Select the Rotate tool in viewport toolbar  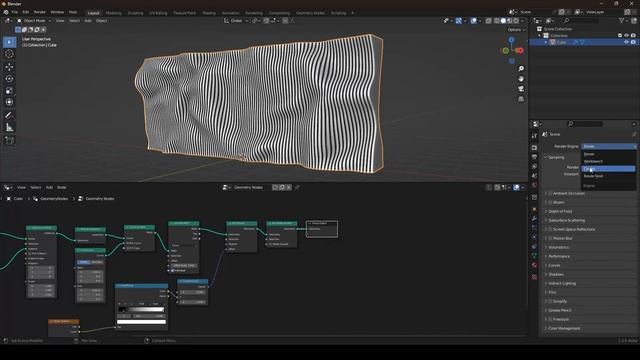point(9,78)
